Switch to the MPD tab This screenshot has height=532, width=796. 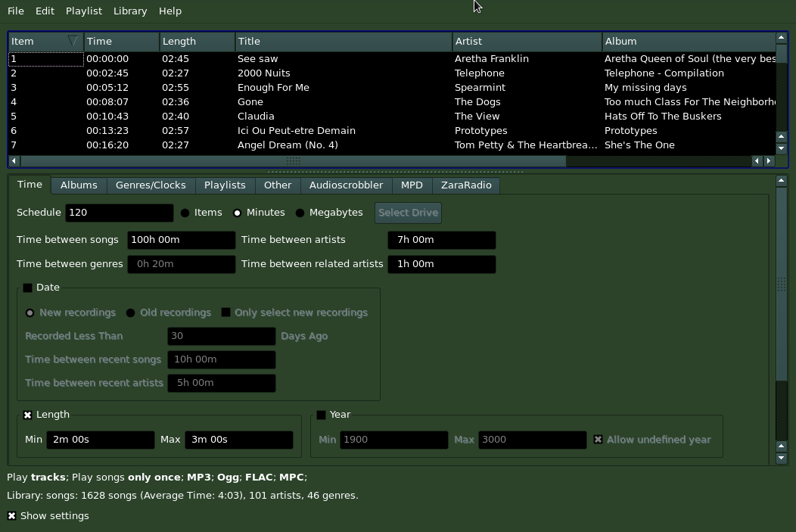[412, 185]
